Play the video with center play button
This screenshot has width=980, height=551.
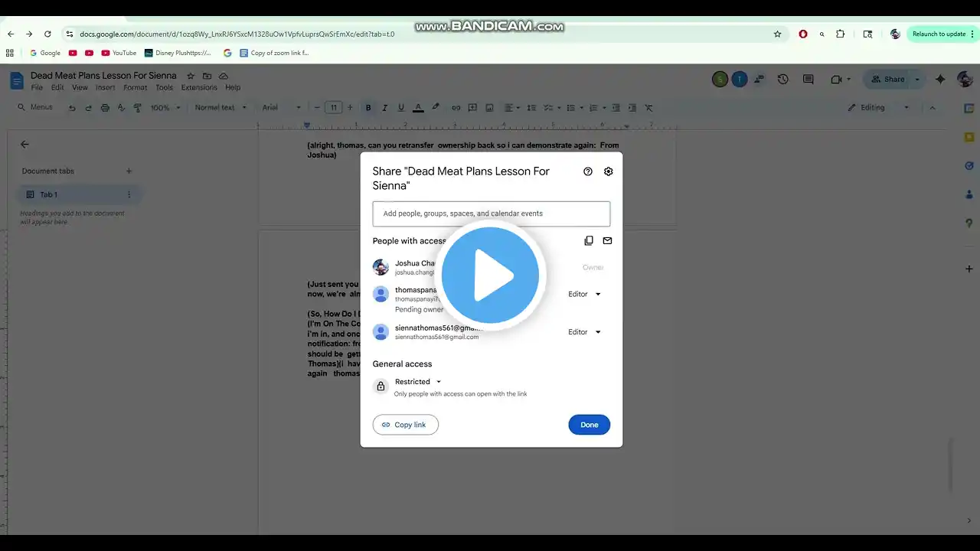point(490,275)
